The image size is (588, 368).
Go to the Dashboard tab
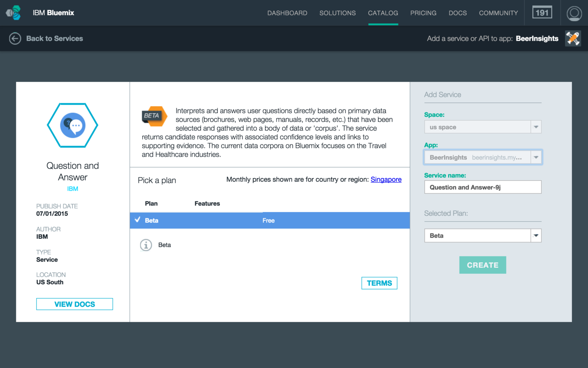[x=287, y=13]
